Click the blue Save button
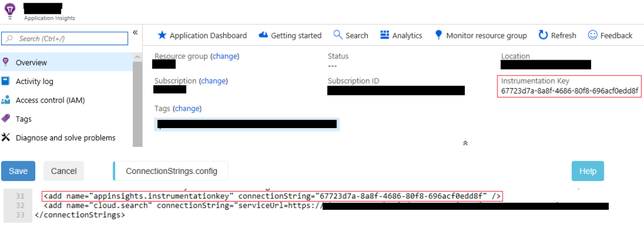 point(18,171)
